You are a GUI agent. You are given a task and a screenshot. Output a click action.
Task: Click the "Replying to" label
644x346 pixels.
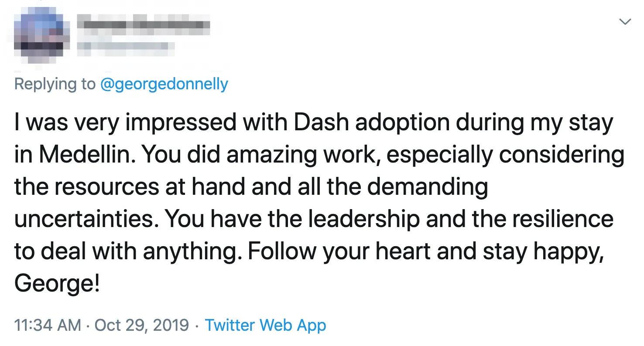pyautogui.click(x=54, y=84)
